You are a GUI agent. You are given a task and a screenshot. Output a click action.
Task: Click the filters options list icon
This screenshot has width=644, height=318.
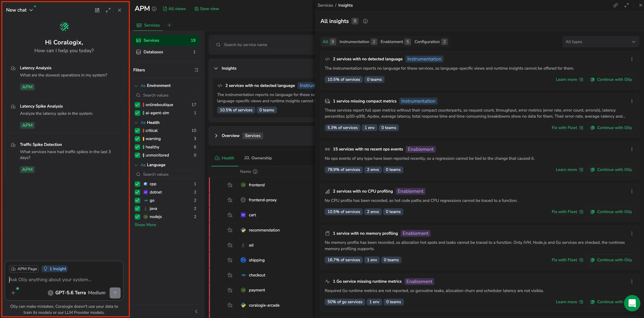[196, 70]
